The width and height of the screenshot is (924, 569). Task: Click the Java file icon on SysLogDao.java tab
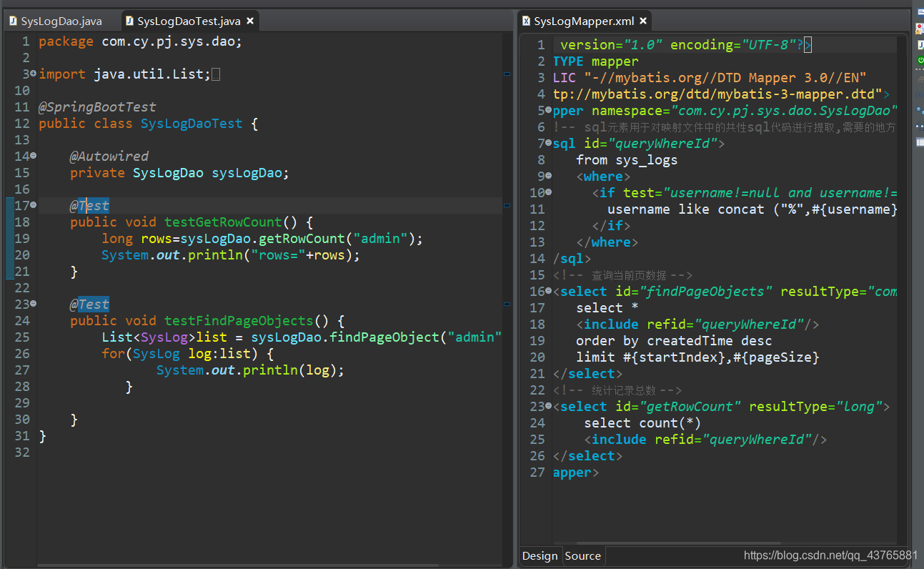[13, 21]
